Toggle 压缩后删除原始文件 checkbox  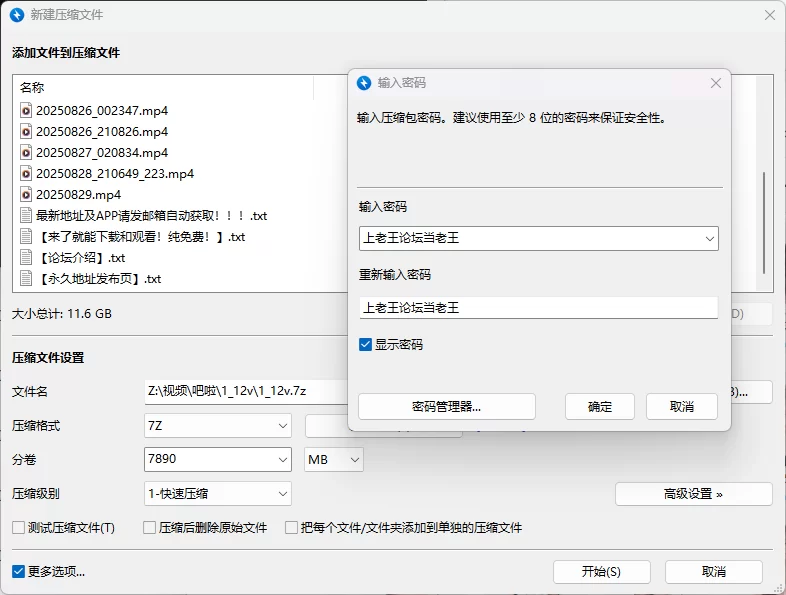pos(150,528)
